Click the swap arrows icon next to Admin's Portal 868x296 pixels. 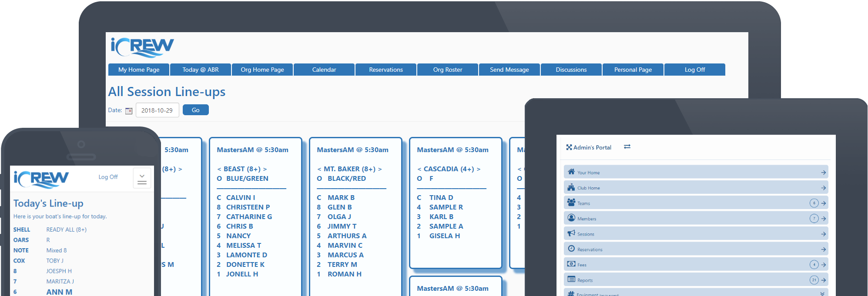627,147
